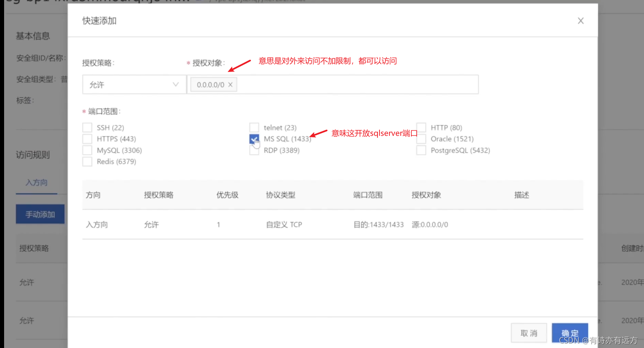Click the 端口范围 column header in table

tap(368, 195)
